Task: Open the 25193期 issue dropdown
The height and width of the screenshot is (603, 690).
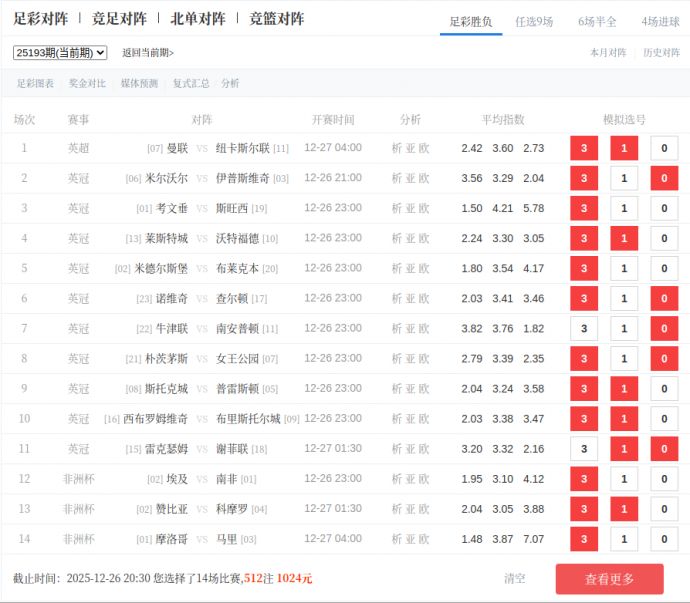Action: pyautogui.click(x=61, y=52)
